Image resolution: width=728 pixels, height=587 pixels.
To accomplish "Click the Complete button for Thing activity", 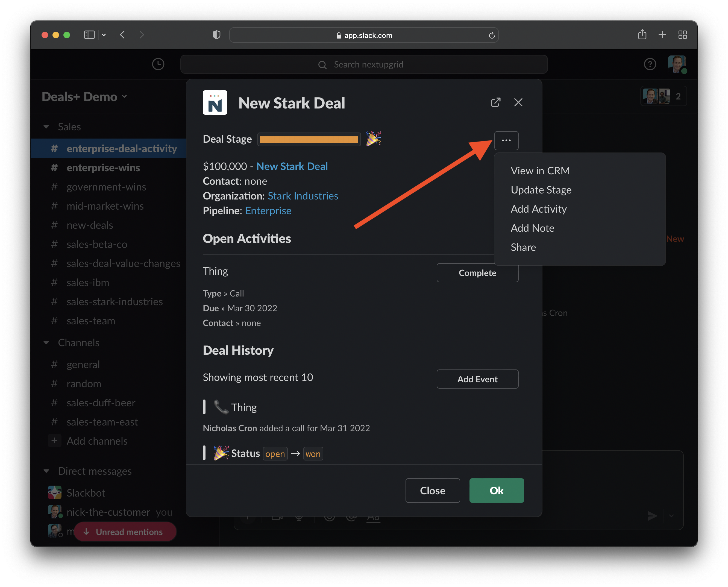I will click(477, 272).
